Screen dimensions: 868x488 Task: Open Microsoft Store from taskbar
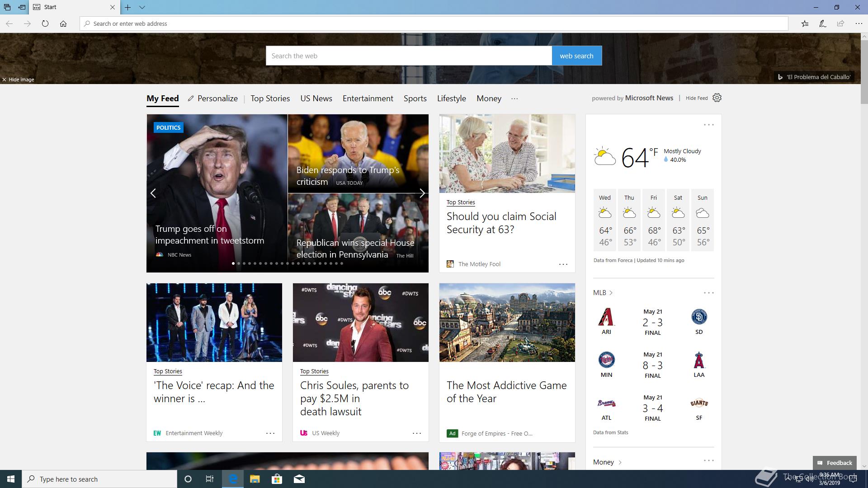[277, 479]
